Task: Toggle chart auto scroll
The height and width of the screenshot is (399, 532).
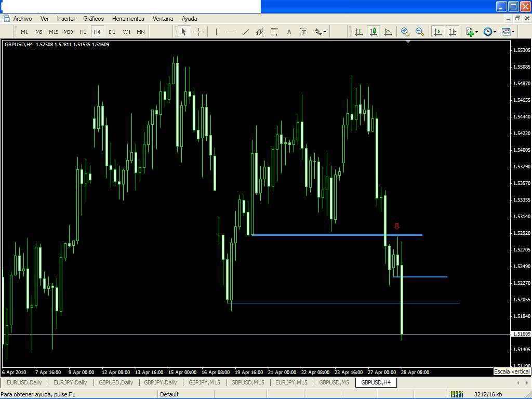Action: tap(438, 32)
